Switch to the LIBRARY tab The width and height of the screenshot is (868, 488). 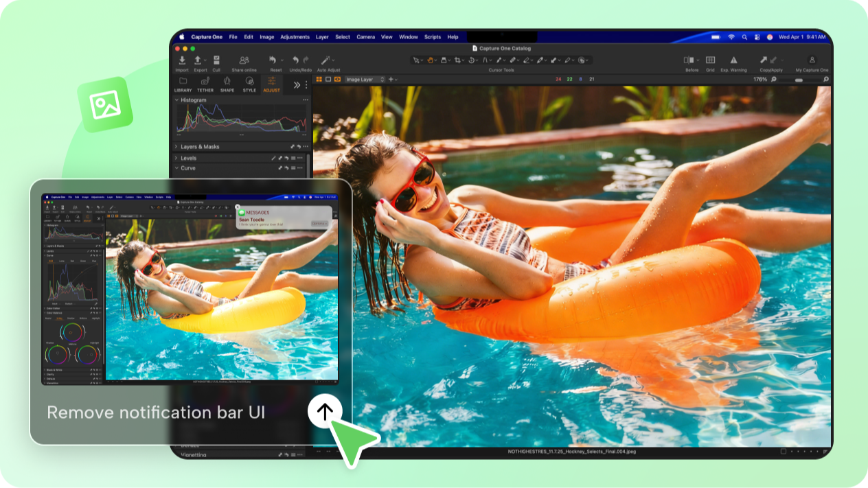point(183,86)
